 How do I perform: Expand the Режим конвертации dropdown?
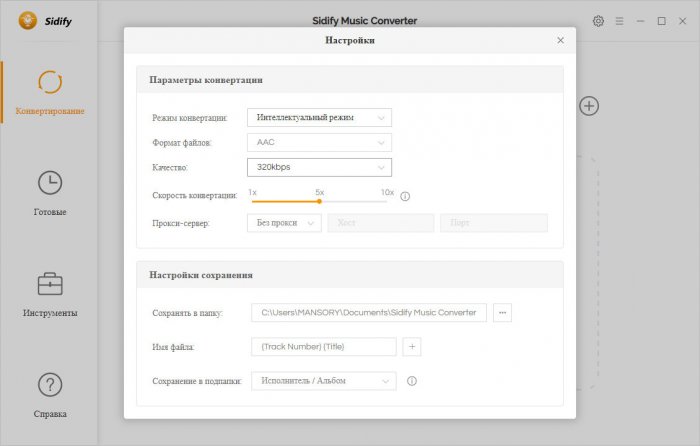click(x=319, y=117)
